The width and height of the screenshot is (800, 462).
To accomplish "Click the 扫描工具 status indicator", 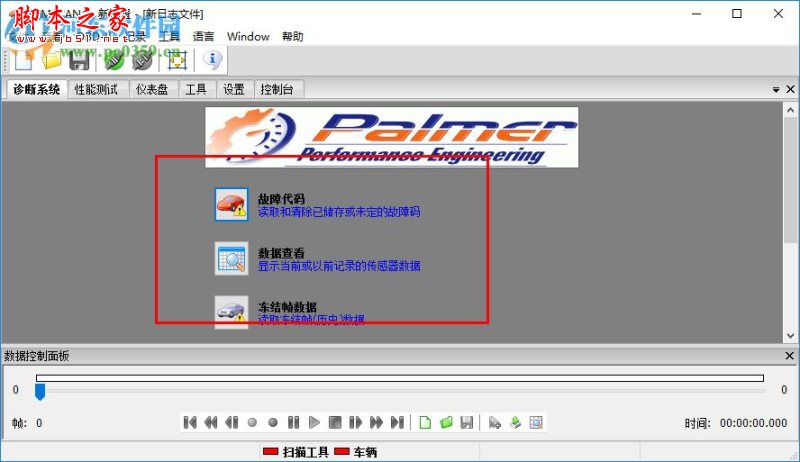I will pos(296,452).
